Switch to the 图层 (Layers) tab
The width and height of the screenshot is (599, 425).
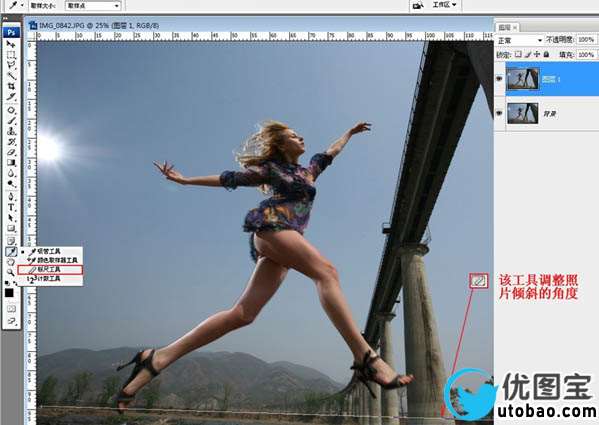tap(508, 27)
